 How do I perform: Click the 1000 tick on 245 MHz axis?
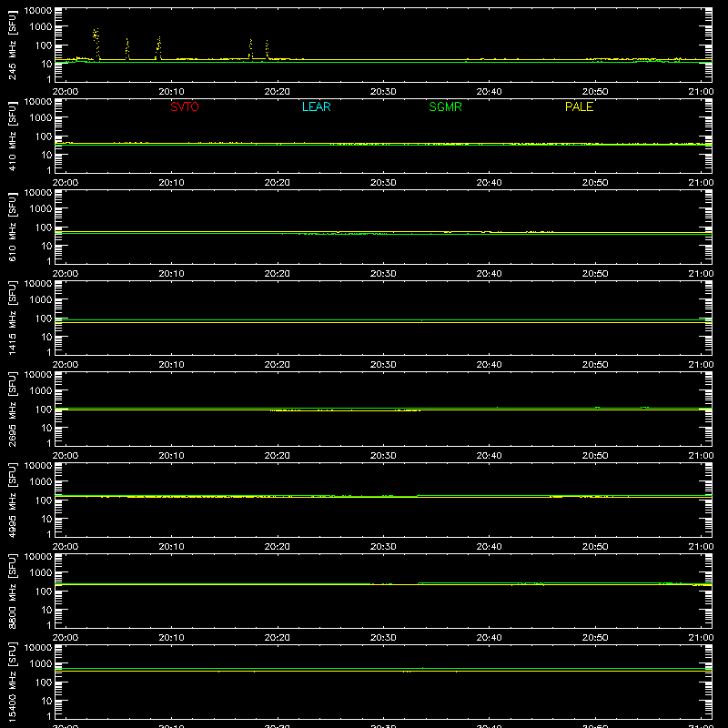coord(41,27)
